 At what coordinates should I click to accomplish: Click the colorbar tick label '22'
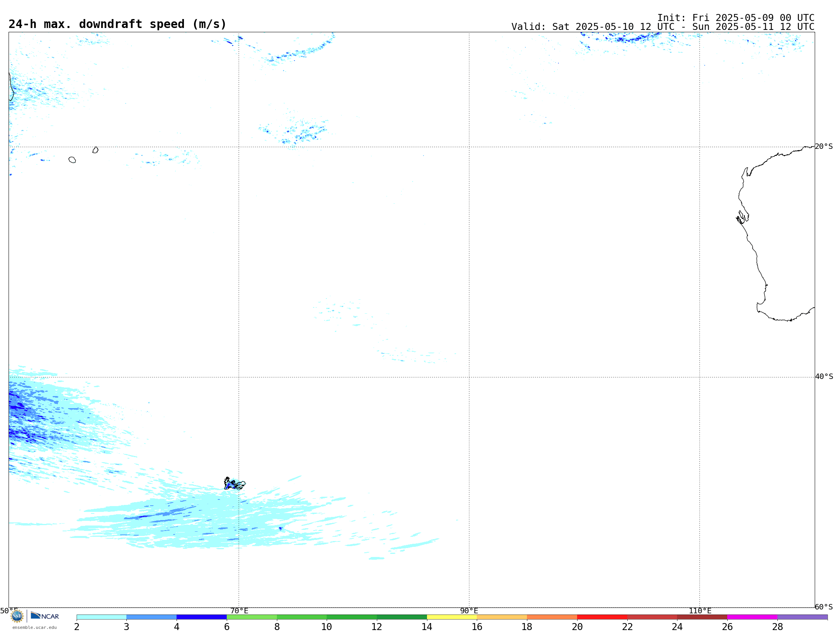[627, 627]
